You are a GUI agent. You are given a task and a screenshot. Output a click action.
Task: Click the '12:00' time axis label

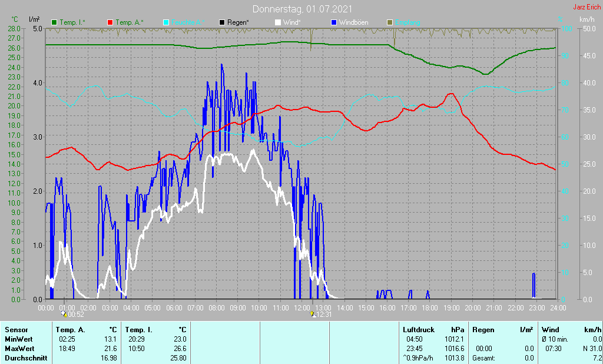(302, 308)
